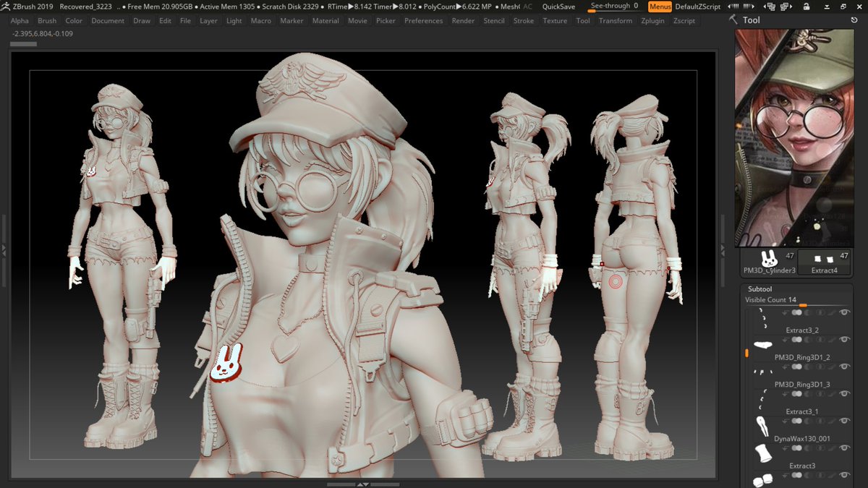Toggle union mode switch on Extract3_1 row
This screenshot has width=868, height=488.
coord(796,393)
